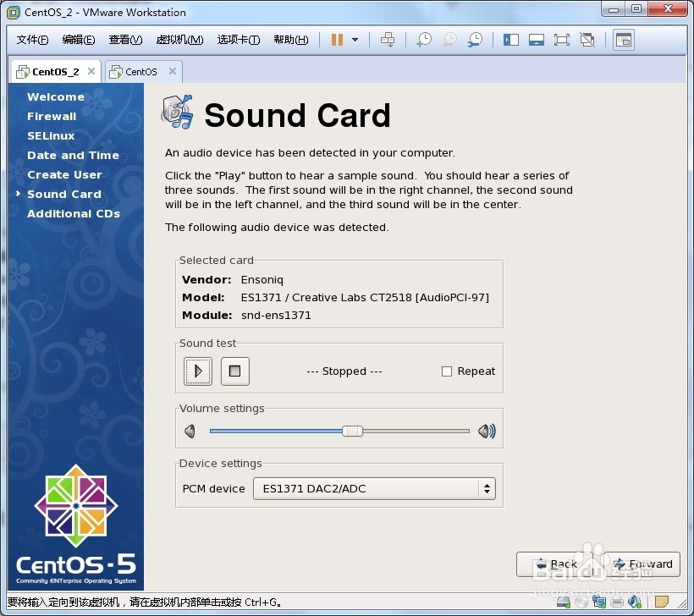
Task: Pause the virtual machine with the toolbar pause icon
Action: [337, 40]
